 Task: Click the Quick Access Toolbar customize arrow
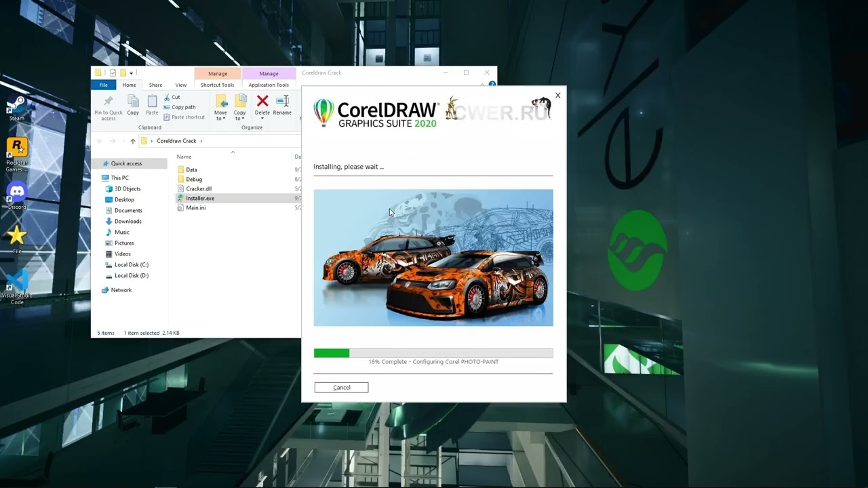131,73
